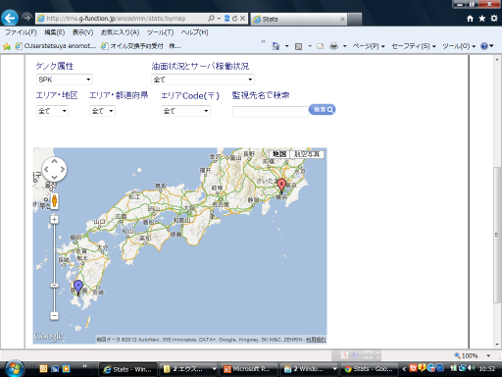Open the Stats - Goo... Chrome taskbar window
This screenshot has width=502, height=377.
click(x=369, y=369)
